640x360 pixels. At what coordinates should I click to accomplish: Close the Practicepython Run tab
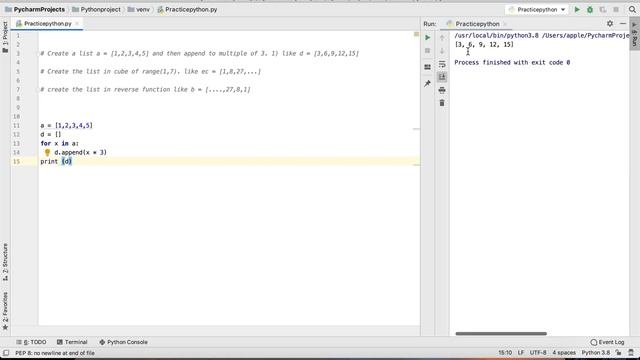click(505, 24)
